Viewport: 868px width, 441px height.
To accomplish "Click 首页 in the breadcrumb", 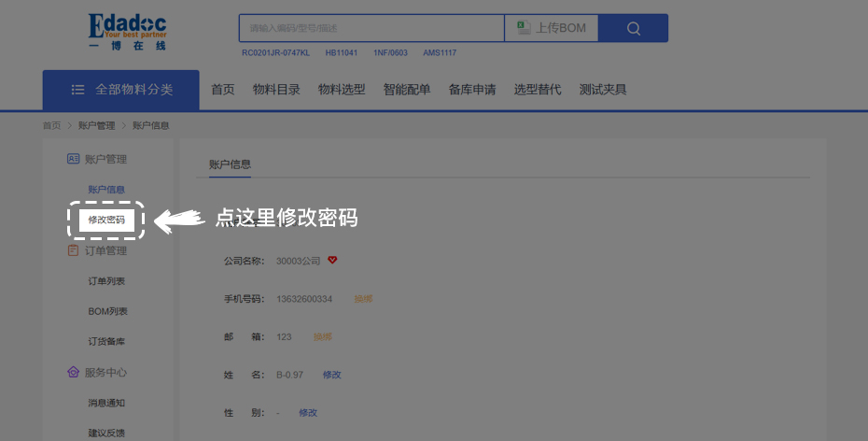I will (x=52, y=126).
